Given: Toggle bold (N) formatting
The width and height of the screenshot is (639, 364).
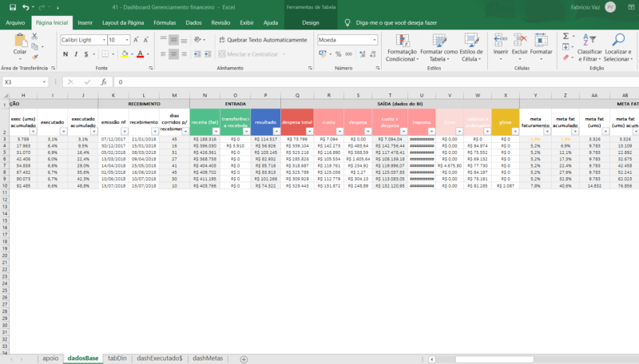Looking at the screenshot, I should (65, 54).
